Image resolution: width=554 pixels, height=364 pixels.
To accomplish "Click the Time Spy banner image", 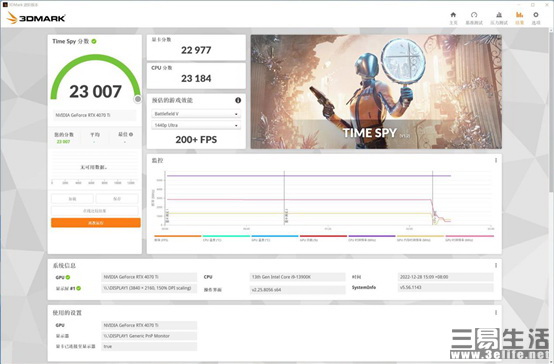I will [x=376, y=92].
